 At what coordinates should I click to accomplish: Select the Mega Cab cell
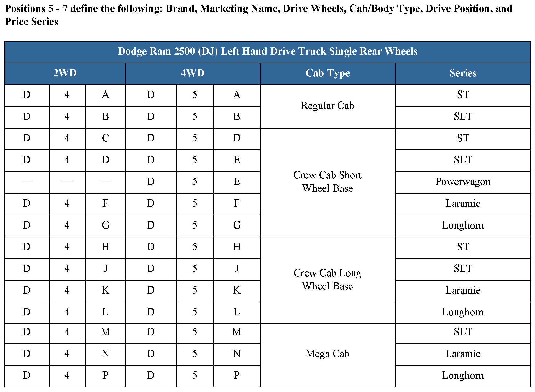coord(327,354)
